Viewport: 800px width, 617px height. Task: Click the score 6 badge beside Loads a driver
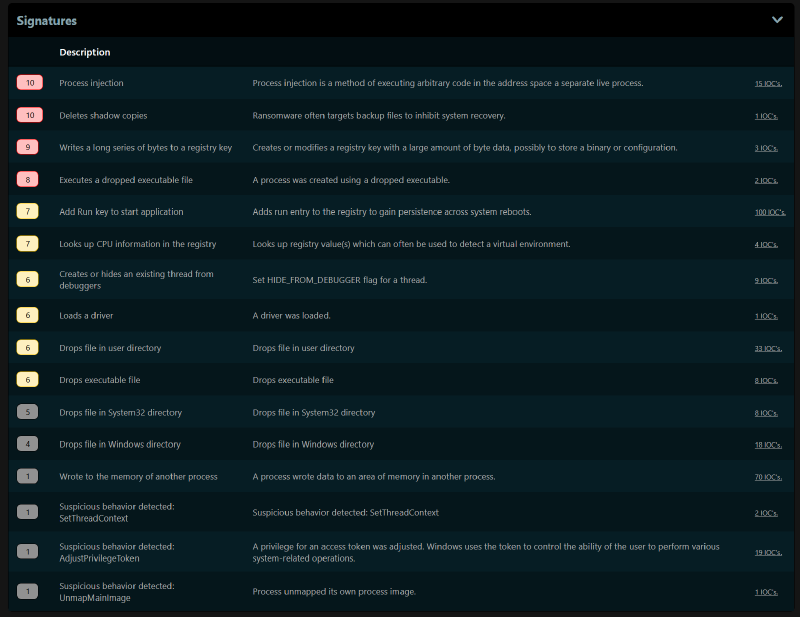(x=28, y=315)
